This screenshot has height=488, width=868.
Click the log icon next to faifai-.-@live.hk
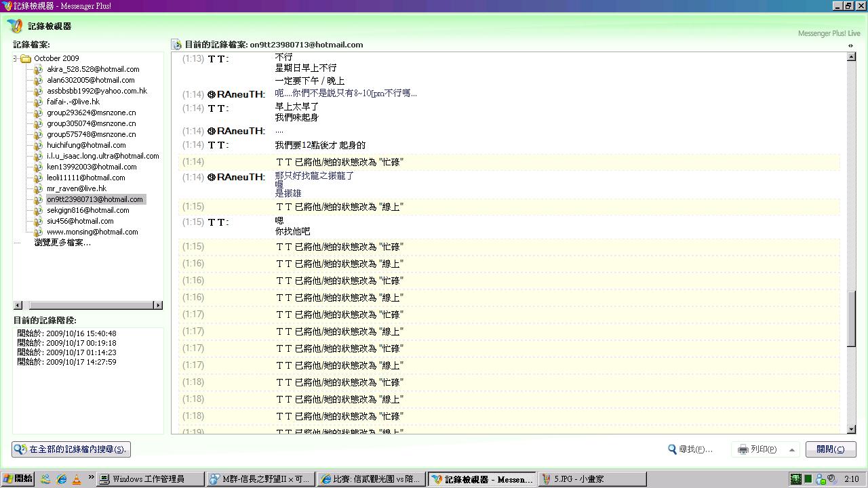point(39,102)
